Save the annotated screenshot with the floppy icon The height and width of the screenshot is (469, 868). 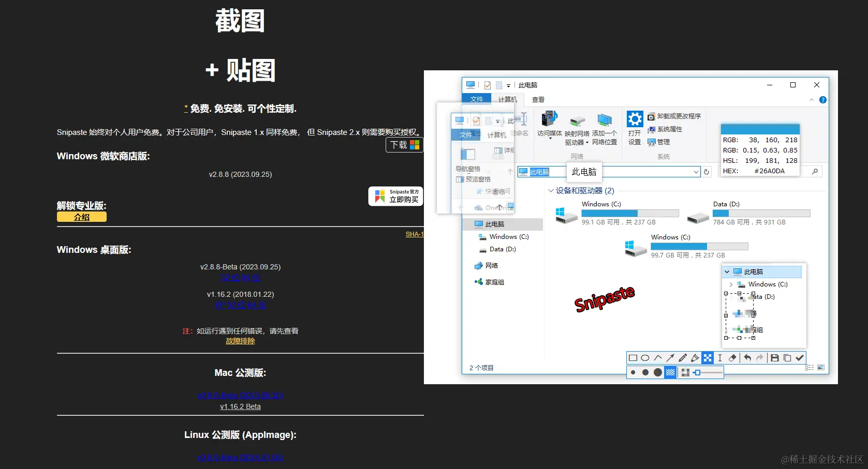tap(775, 357)
